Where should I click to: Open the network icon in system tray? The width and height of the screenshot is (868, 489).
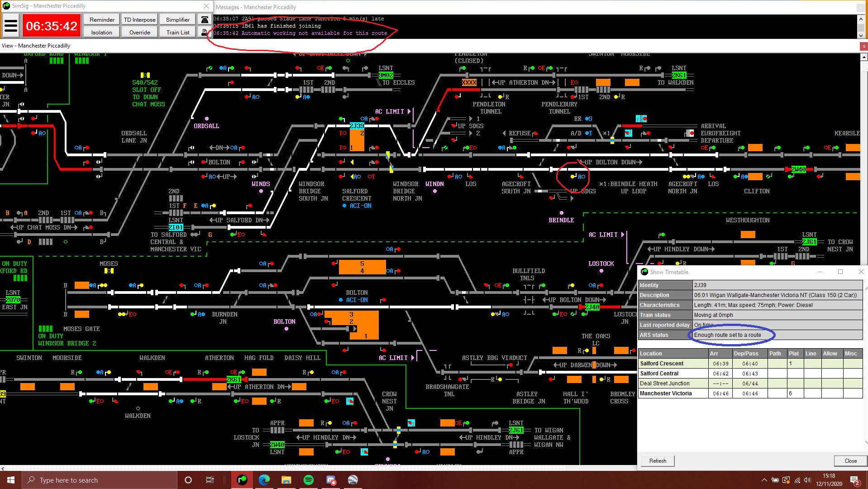(x=797, y=480)
